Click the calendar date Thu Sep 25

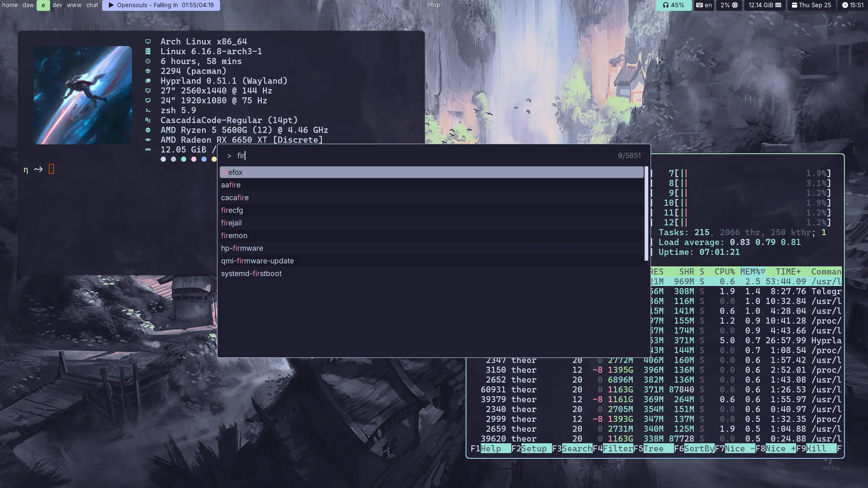[811, 5]
